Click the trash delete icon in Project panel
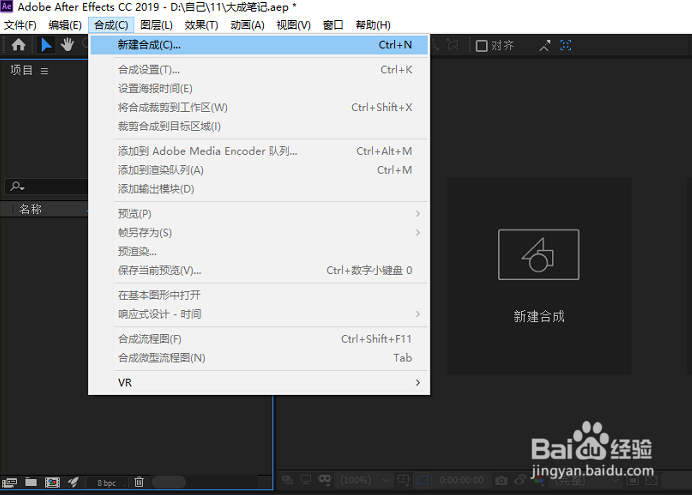 [x=139, y=482]
